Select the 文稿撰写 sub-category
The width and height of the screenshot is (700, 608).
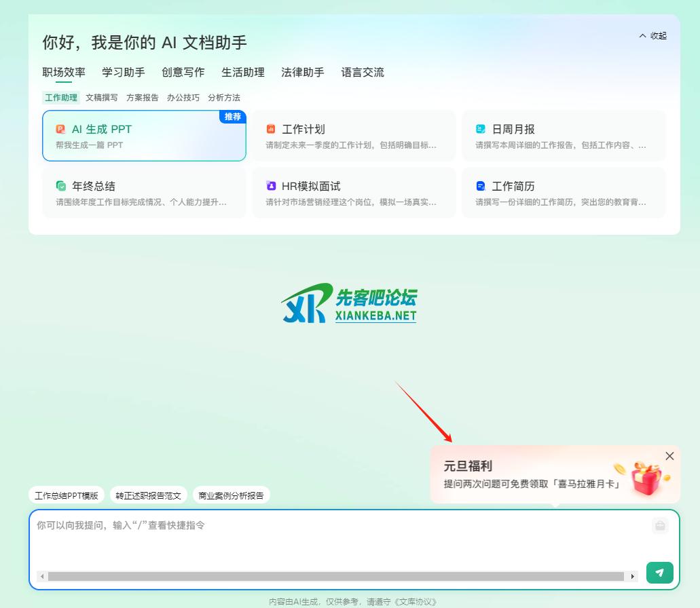pyautogui.click(x=102, y=98)
